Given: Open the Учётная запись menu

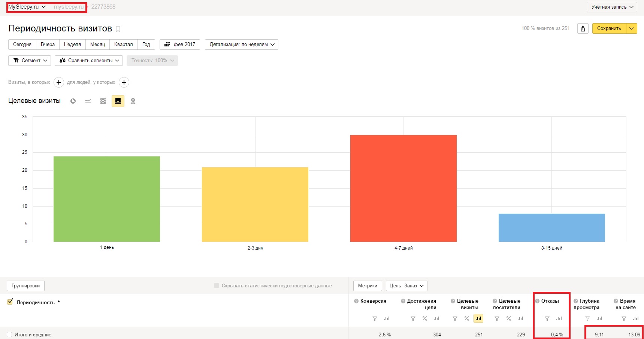Looking at the screenshot, I should (x=612, y=7).
